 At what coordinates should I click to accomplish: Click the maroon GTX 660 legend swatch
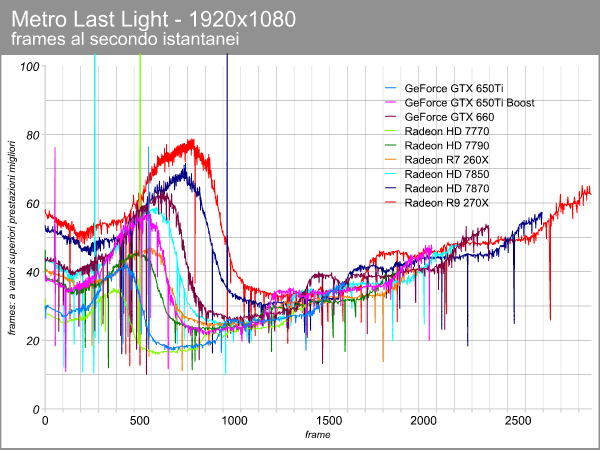tap(390, 117)
